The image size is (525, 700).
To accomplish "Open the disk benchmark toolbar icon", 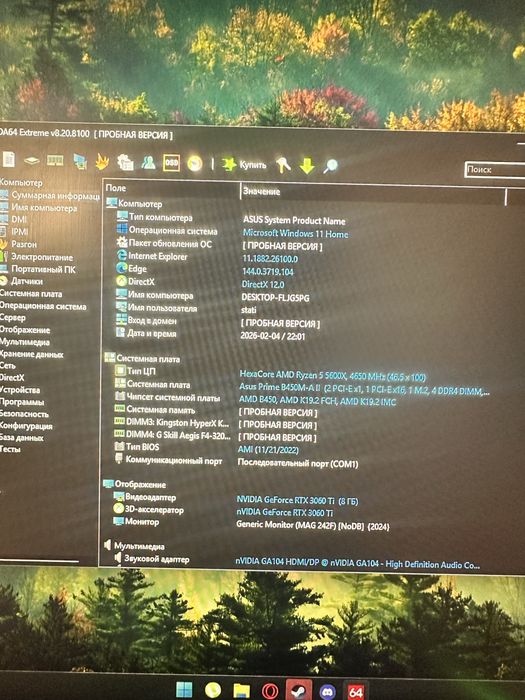I will click(x=31, y=161).
